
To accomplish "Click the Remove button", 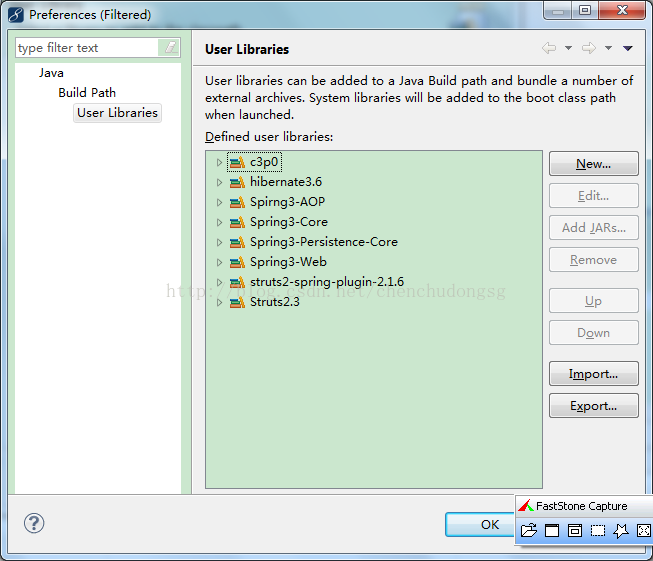I will click(x=593, y=260).
